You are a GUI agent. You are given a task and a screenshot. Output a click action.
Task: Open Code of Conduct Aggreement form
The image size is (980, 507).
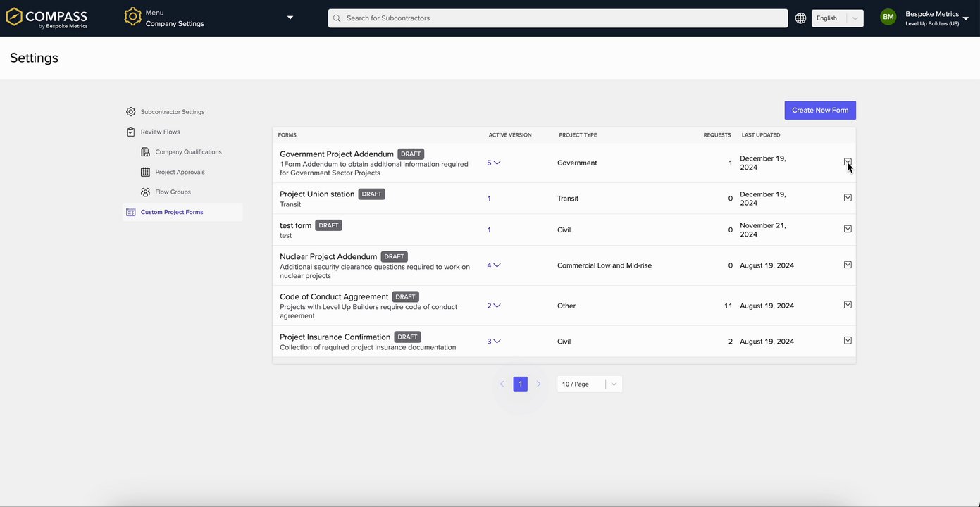(334, 297)
